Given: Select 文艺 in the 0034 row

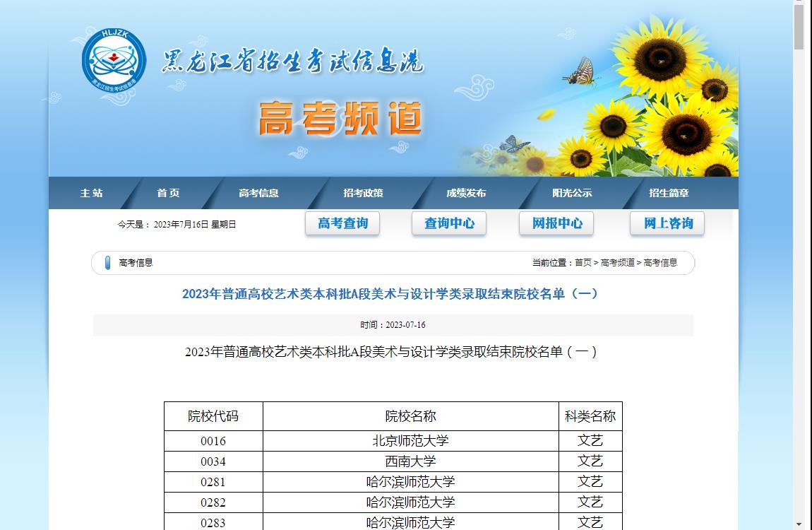Looking at the screenshot, I should [590, 461].
